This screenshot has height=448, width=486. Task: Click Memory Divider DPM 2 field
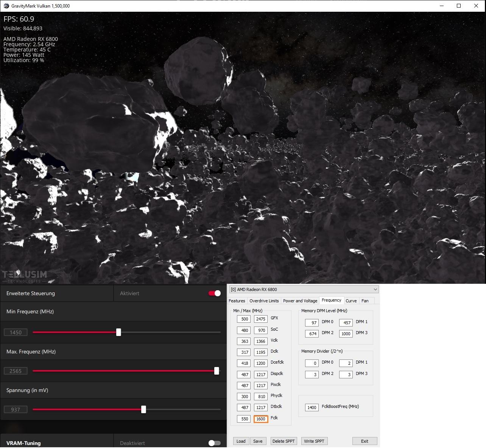click(312, 375)
